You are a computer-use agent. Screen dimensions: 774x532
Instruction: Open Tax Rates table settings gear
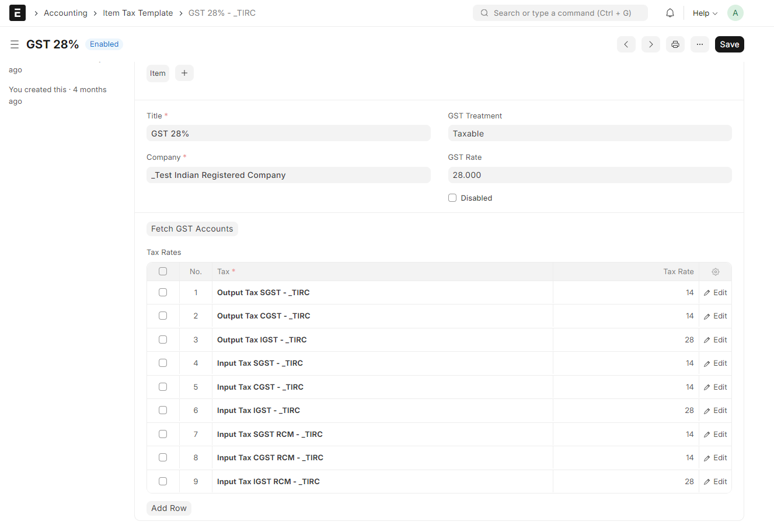(x=716, y=272)
